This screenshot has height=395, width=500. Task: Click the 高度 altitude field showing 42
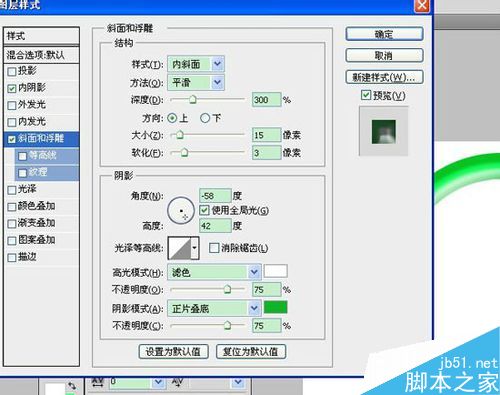pos(215,226)
